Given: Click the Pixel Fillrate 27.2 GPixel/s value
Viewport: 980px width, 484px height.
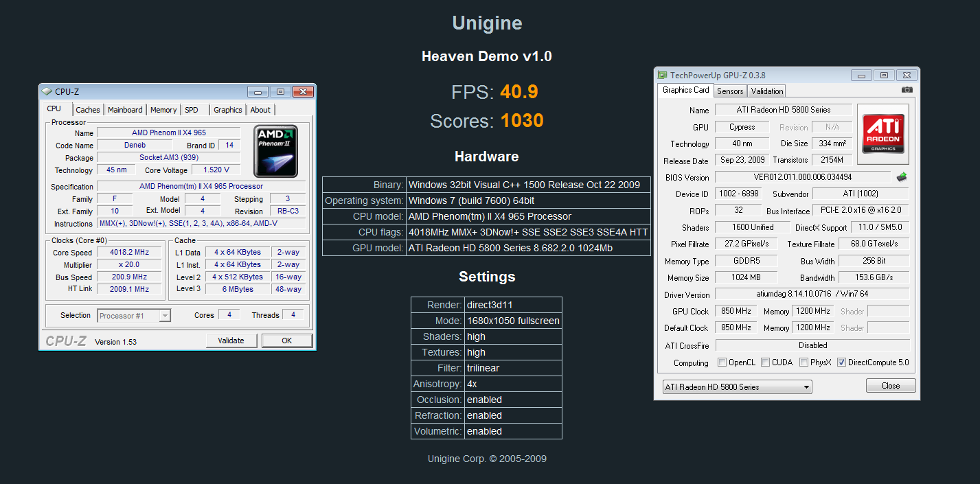Looking at the screenshot, I should pyautogui.click(x=747, y=244).
